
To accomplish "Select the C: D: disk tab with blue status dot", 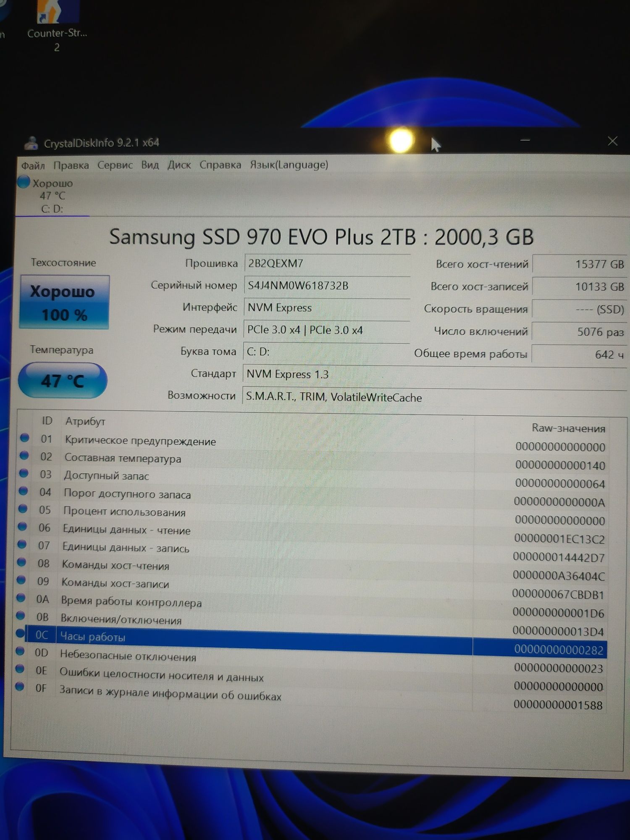I will tap(52, 195).
